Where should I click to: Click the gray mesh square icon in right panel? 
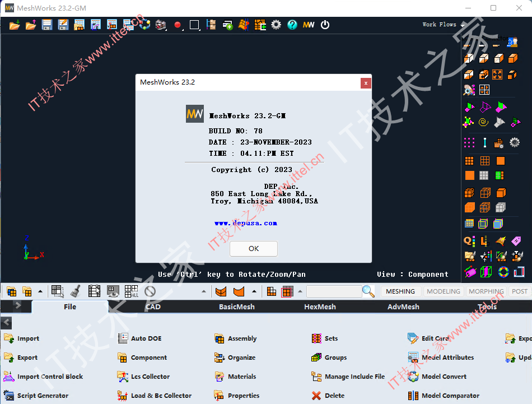coord(484,175)
